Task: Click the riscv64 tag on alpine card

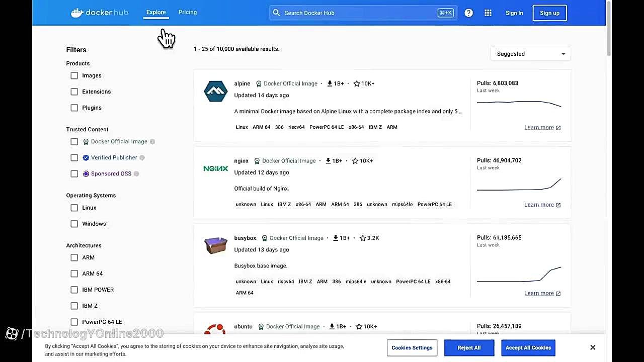Action: click(296, 127)
